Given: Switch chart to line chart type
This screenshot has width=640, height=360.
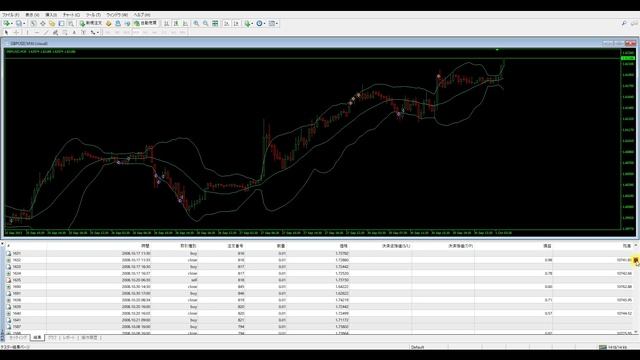Looking at the screenshot, I should [x=185, y=23].
